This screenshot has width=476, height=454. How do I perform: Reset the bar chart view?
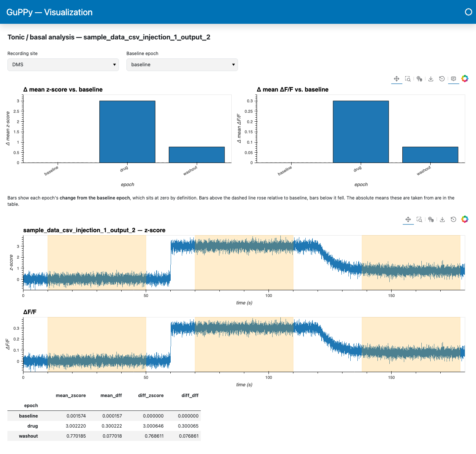pyautogui.click(x=442, y=79)
